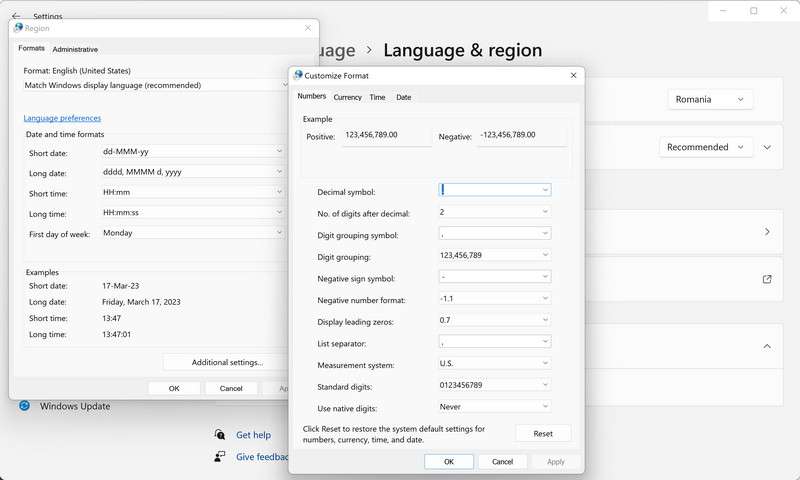
Task: Click the Settings back arrow icon
Action: (16, 16)
